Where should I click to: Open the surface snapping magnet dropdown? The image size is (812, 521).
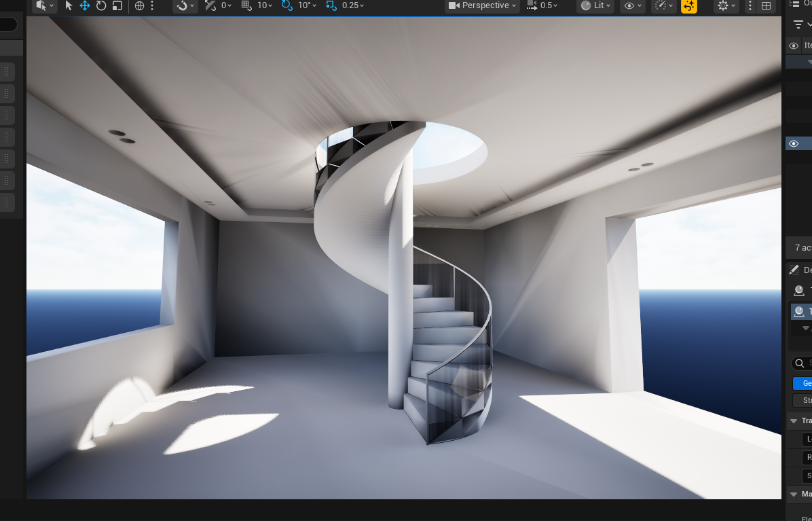tap(185, 5)
